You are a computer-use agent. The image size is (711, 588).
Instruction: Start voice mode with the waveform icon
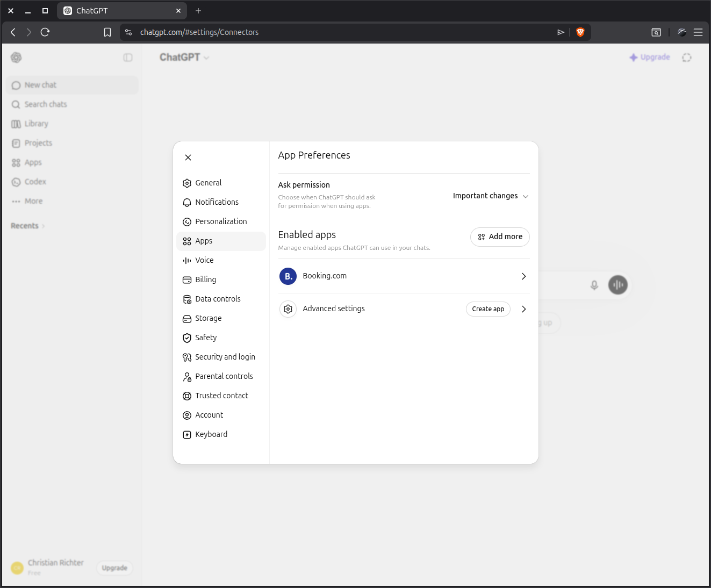pyautogui.click(x=618, y=285)
